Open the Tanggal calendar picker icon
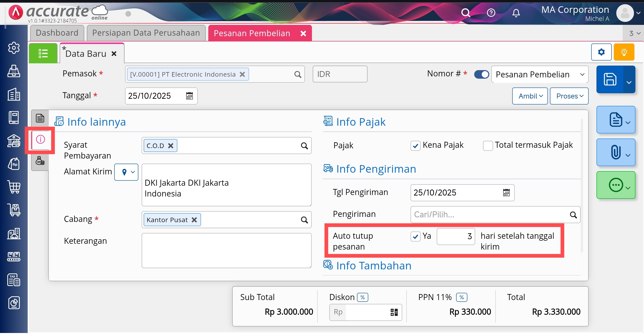The height and width of the screenshot is (335, 644). tap(189, 96)
